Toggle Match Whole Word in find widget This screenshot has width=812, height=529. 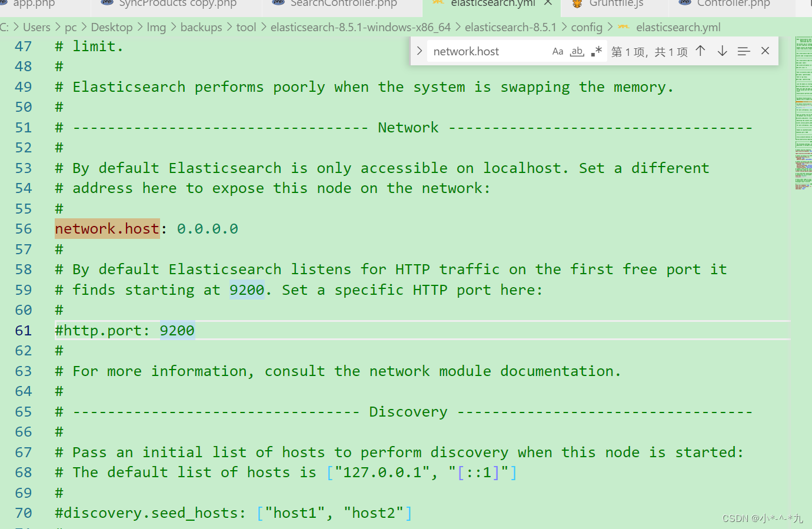point(577,51)
